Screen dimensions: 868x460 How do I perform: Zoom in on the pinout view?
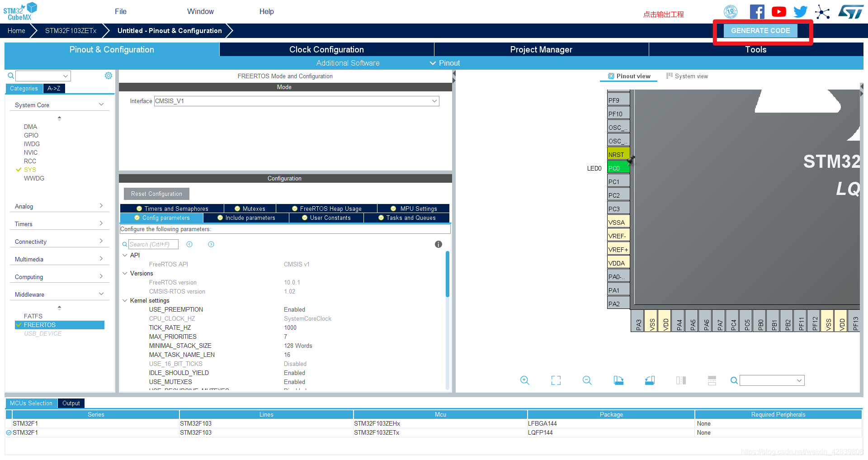[524, 380]
